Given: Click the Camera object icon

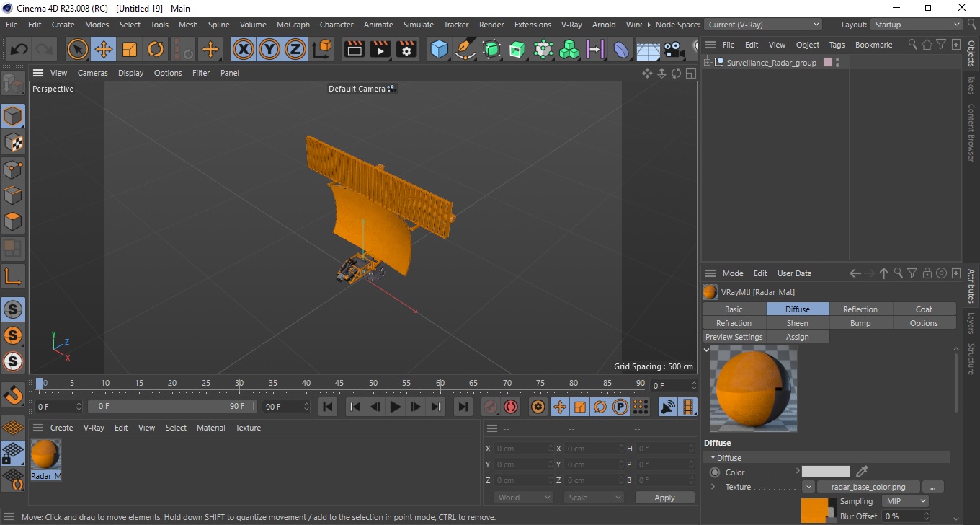Looking at the screenshot, I should pos(673,50).
